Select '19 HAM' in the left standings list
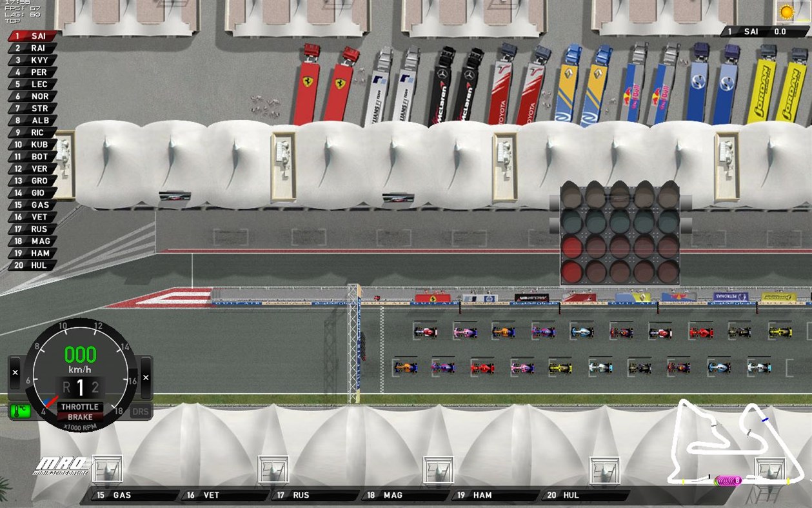This screenshot has width=812, height=508. point(32,253)
